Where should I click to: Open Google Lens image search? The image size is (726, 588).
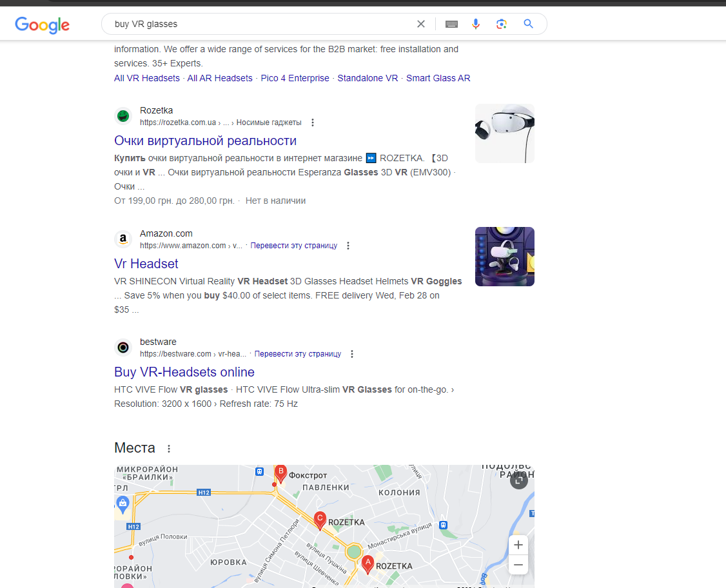tap(502, 24)
